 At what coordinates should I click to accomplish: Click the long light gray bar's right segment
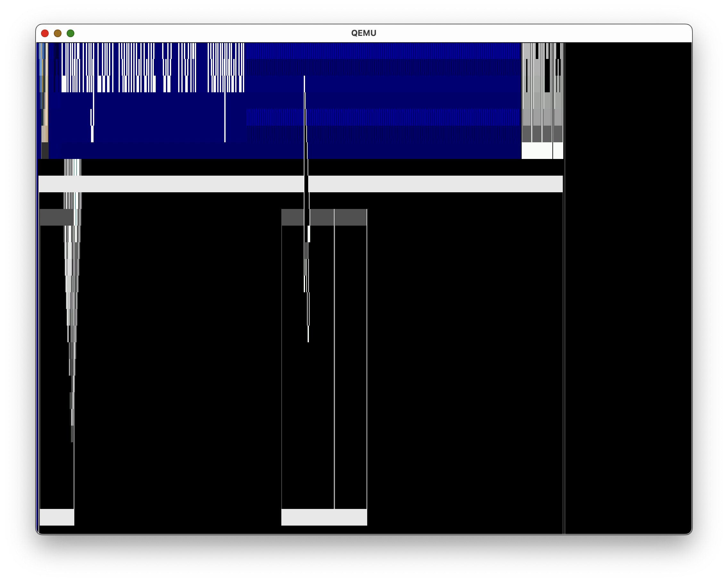pyautogui.click(x=435, y=184)
